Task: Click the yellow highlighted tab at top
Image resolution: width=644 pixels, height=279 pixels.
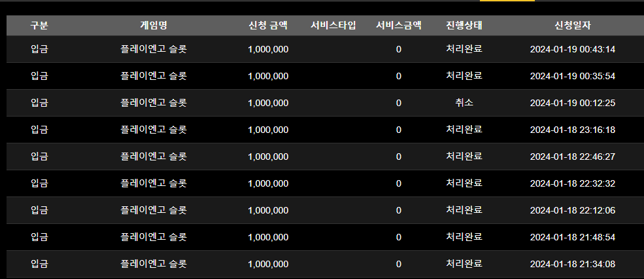Action: [507, 1]
